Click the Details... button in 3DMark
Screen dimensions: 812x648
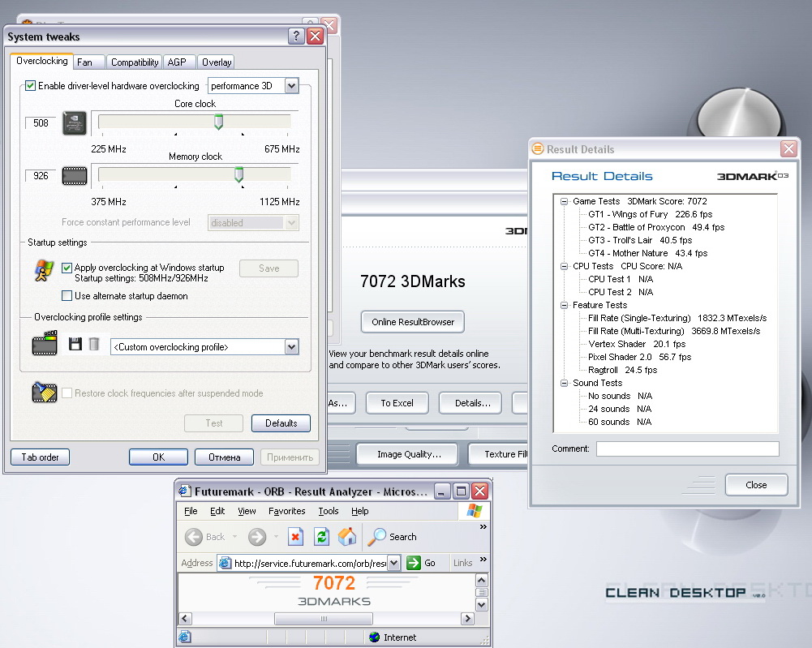(472, 403)
